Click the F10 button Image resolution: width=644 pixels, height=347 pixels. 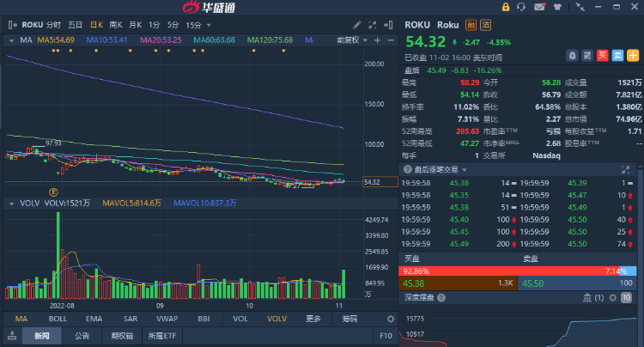point(386,336)
